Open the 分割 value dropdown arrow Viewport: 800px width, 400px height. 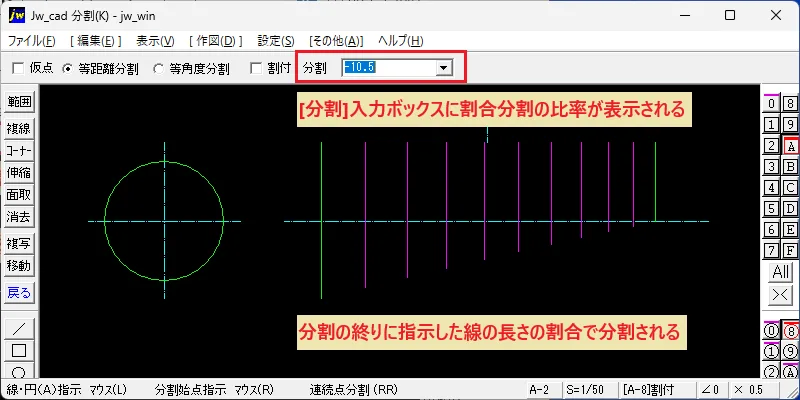pyautogui.click(x=444, y=67)
